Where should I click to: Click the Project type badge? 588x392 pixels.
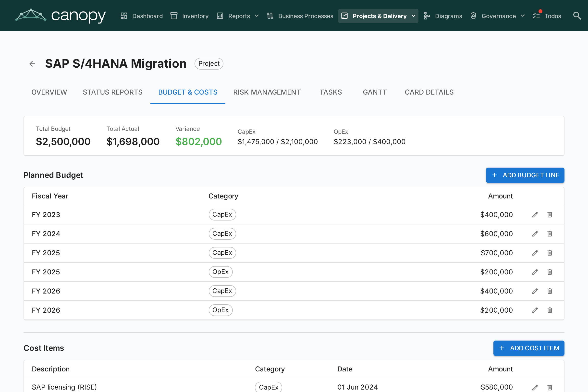(x=209, y=64)
